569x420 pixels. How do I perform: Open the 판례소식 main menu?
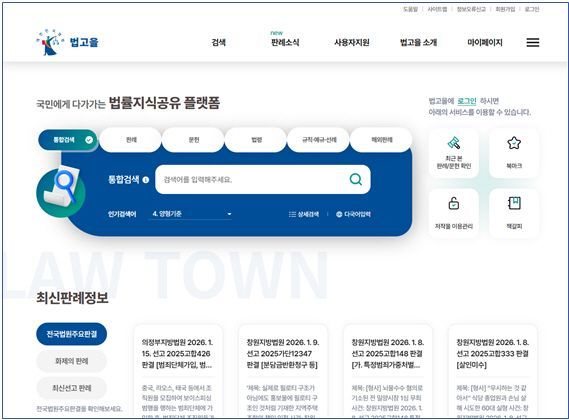point(285,42)
